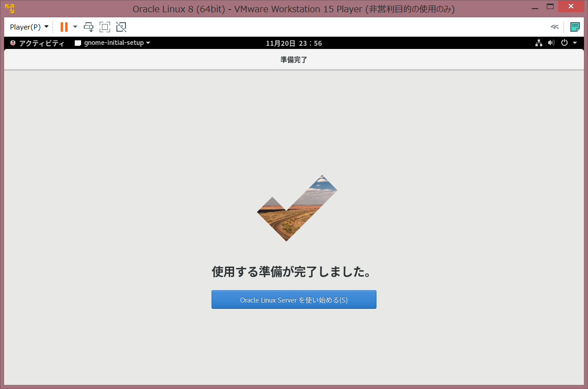Send Ctrl+Alt+Del to the VM

(89, 27)
